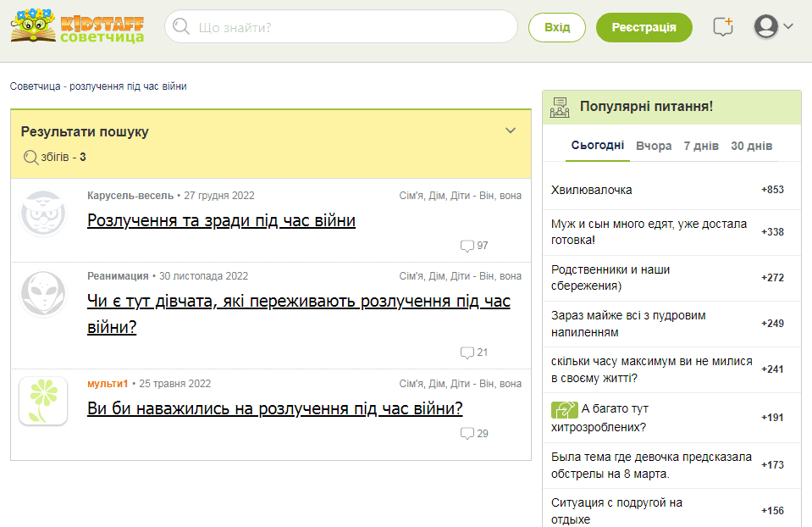Click category link beside 30 листопада 2022

(x=461, y=276)
